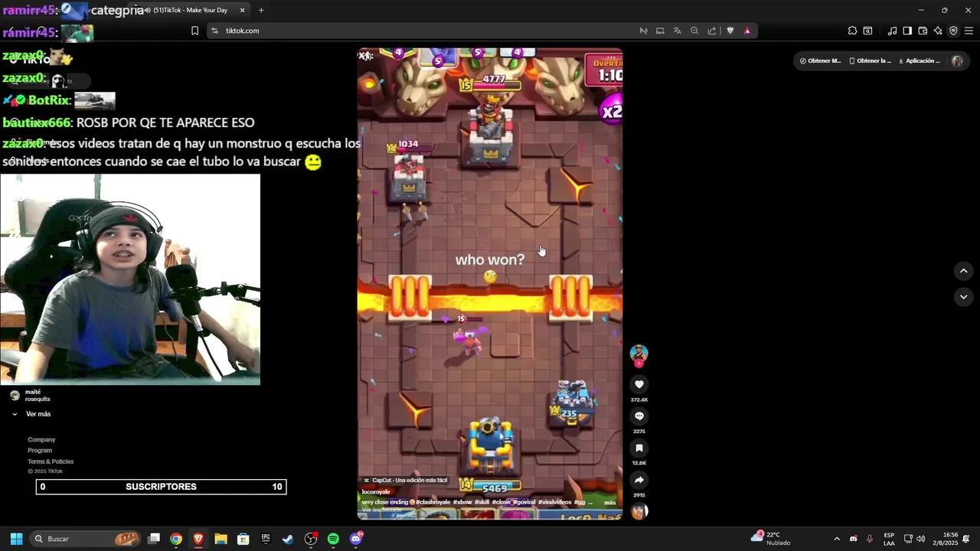Viewport: 980px width, 551px height.
Task: Open the video creator's avatar
Action: [x=639, y=353]
